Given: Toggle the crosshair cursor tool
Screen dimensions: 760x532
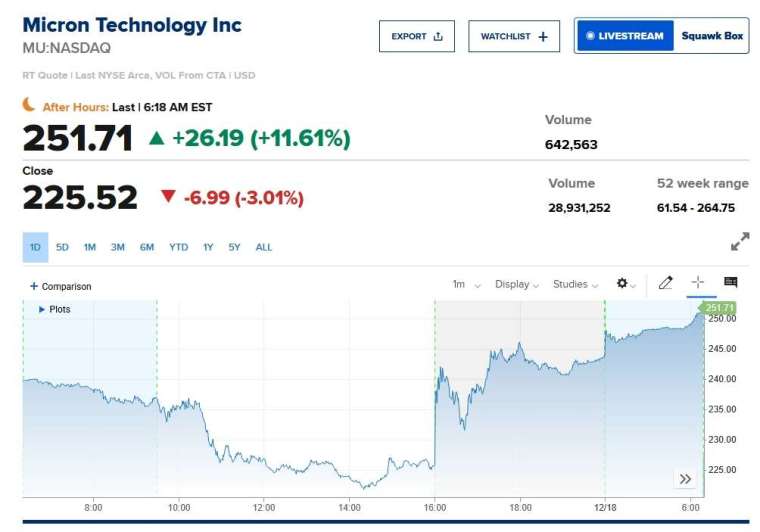Looking at the screenshot, I should (698, 283).
